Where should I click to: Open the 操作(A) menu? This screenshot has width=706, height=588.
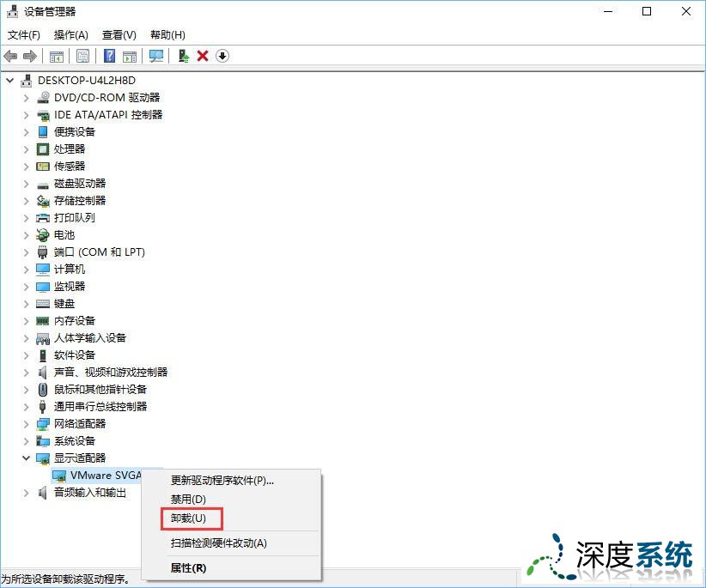[70, 34]
